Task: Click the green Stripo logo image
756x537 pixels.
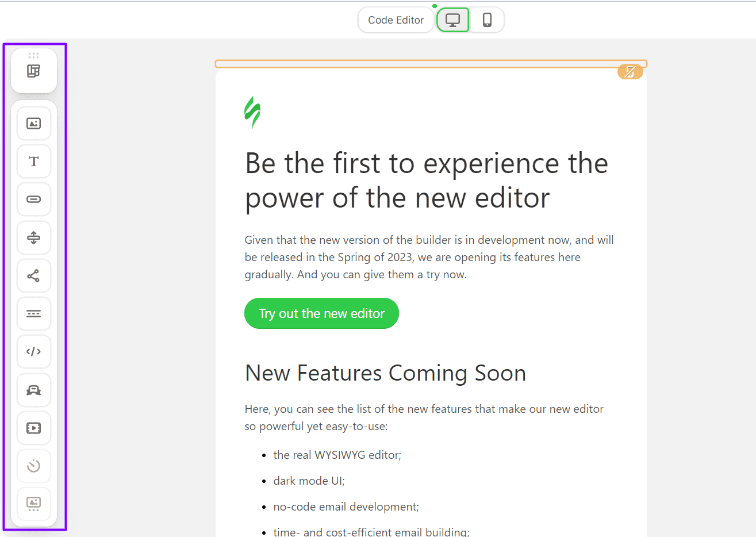Action: [252, 112]
